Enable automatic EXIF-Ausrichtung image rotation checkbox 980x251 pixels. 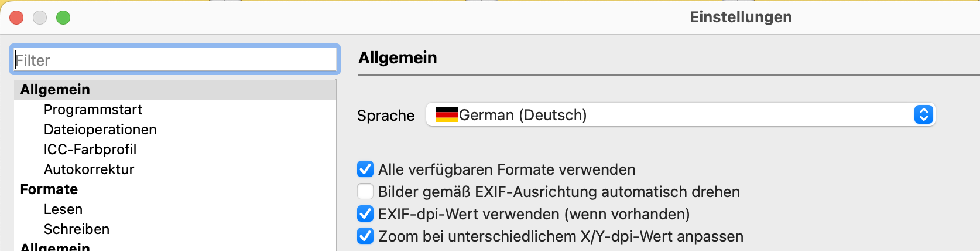coord(365,192)
